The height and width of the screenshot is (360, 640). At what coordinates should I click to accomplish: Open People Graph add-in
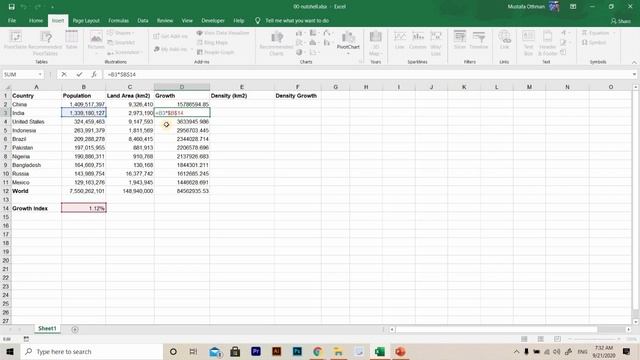215,52
